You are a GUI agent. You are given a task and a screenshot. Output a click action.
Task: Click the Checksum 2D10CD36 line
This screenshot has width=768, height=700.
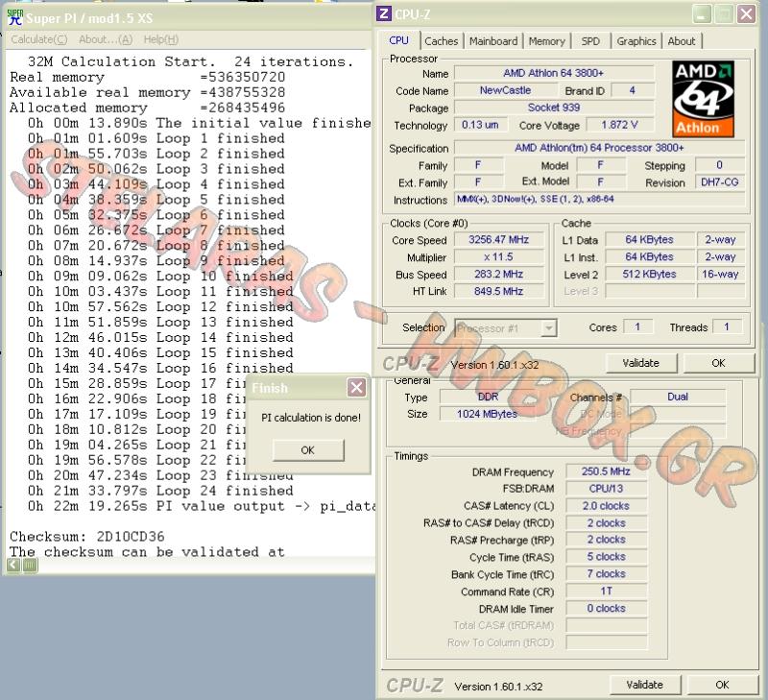click(x=87, y=537)
